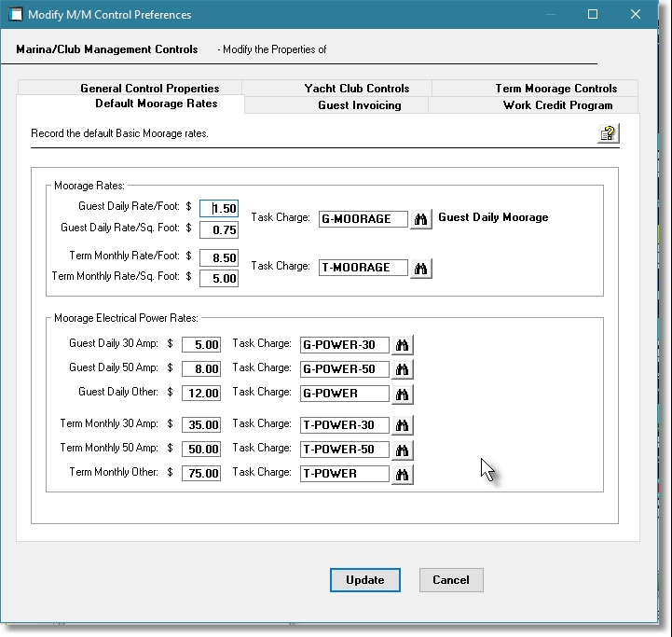The image size is (672, 637).
Task: Click the T-MOORAGE task charge field
Action: 363,268
